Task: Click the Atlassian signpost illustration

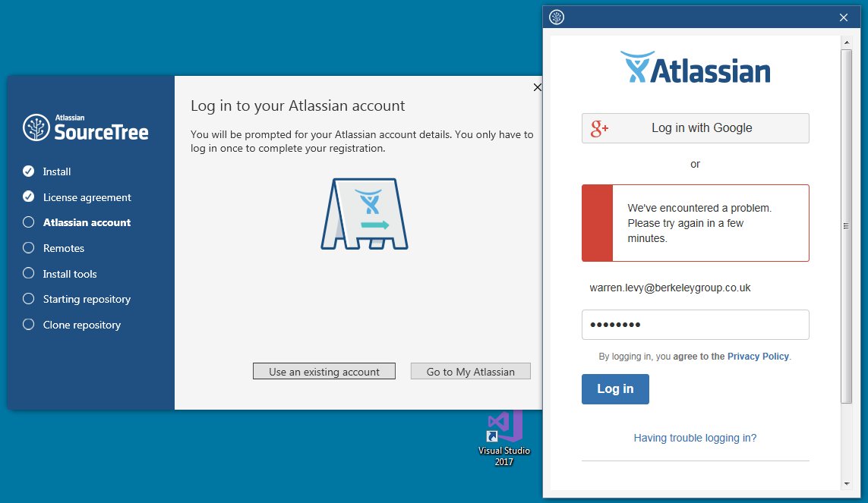Action: pos(365,214)
